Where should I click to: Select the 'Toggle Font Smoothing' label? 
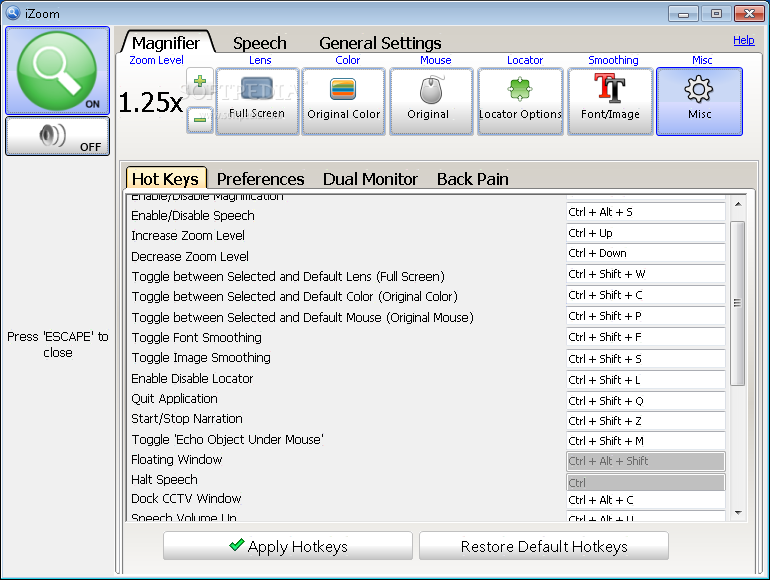(x=196, y=338)
